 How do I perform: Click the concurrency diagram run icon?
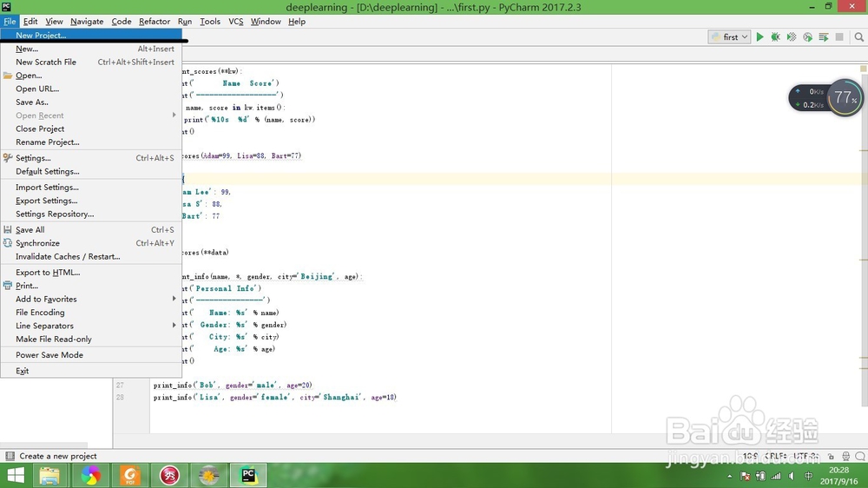[824, 36]
